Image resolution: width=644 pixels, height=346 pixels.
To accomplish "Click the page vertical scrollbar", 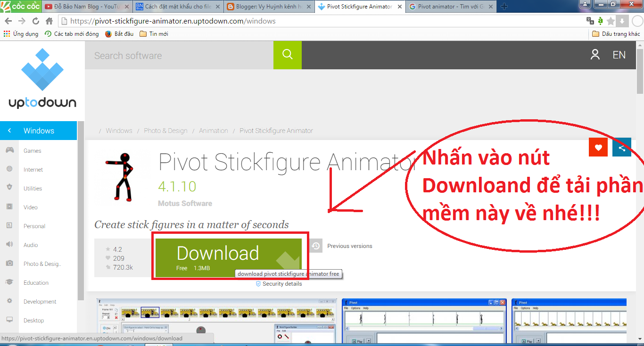I will point(640,71).
